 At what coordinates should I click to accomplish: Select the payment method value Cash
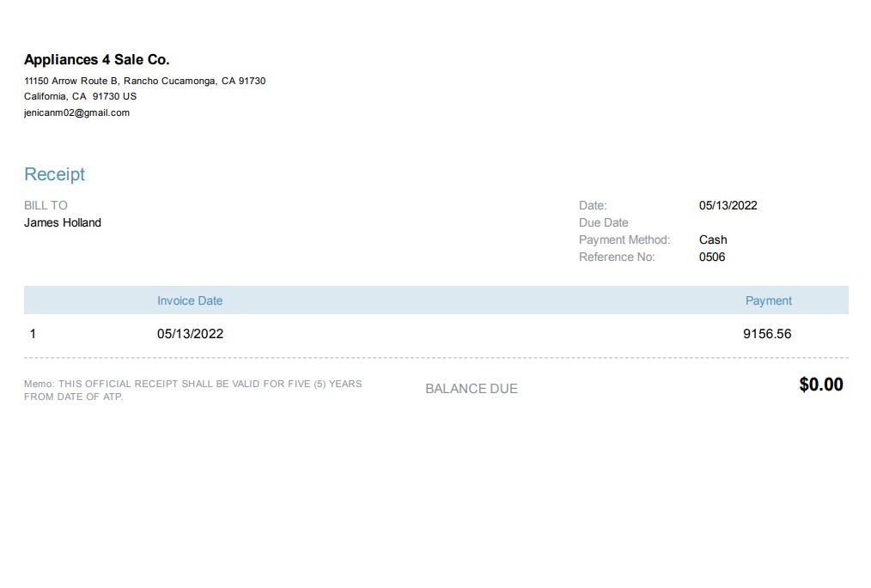[x=713, y=239]
